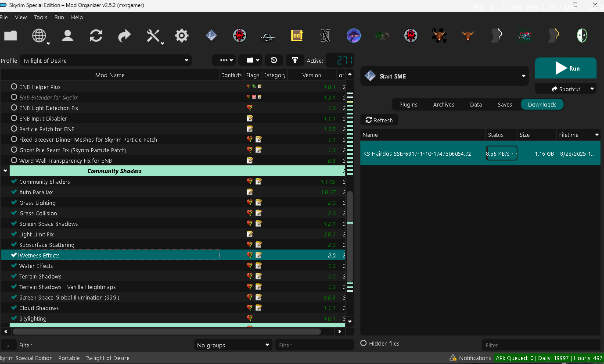The image size is (604, 364).
Task: Switch to the Archives tab
Action: [x=444, y=104]
